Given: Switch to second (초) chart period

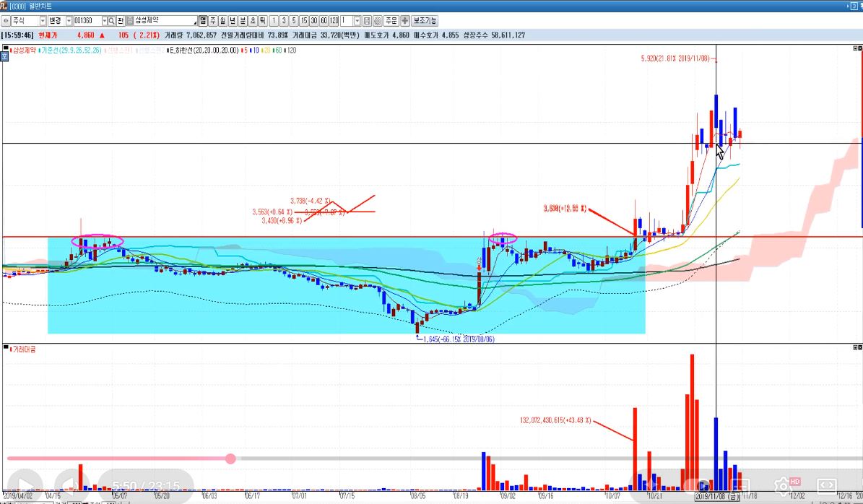Looking at the screenshot, I should 253,21.
